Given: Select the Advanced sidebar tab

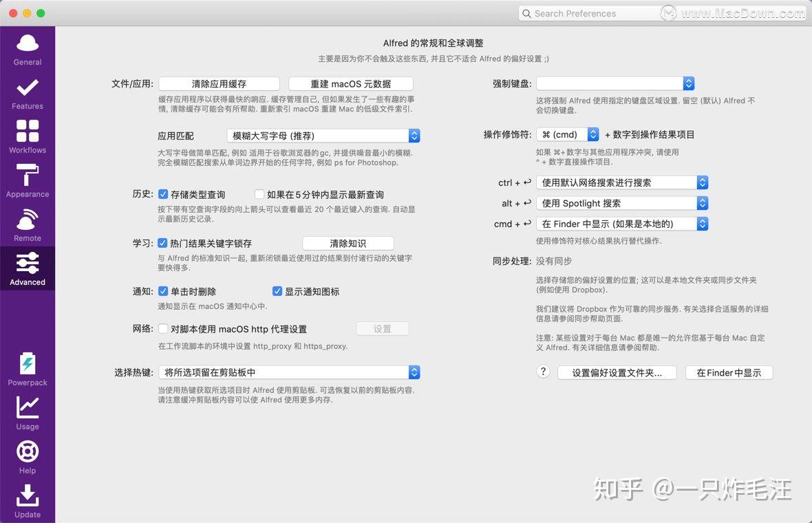Looking at the screenshot, I should click(x=27, y=270).
